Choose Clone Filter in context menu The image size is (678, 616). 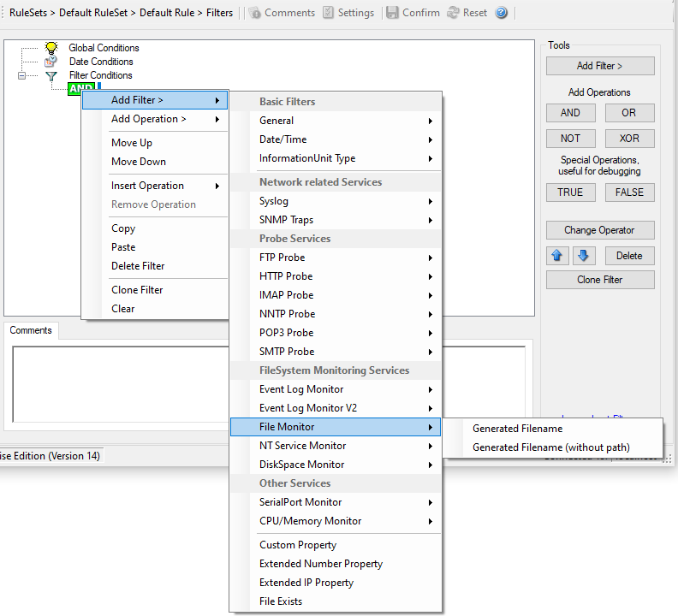[x=137, y=290]
